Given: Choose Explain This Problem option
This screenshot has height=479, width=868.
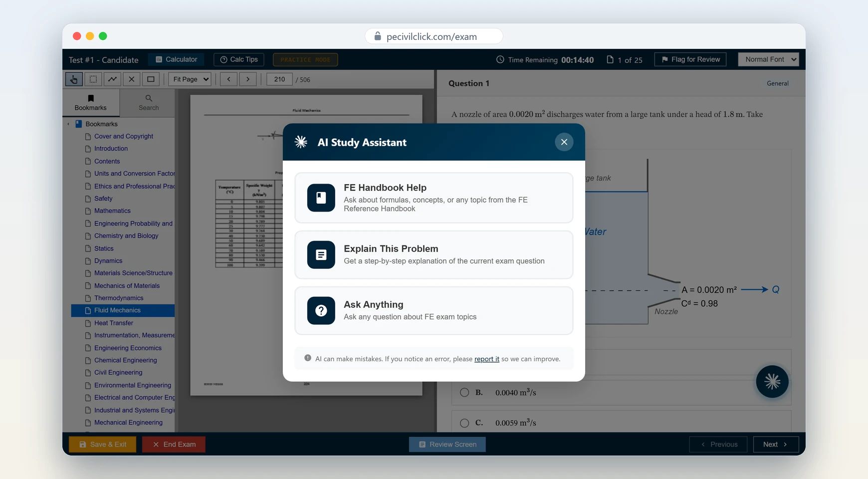Looking at the screenshot, I should click(434, 254).
